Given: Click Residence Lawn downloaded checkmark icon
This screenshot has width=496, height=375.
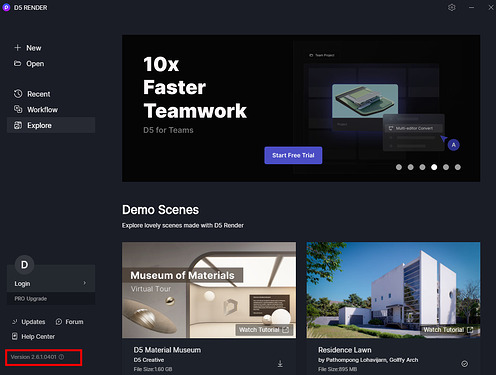Looking at the screenshot, I should coord(464,364).
